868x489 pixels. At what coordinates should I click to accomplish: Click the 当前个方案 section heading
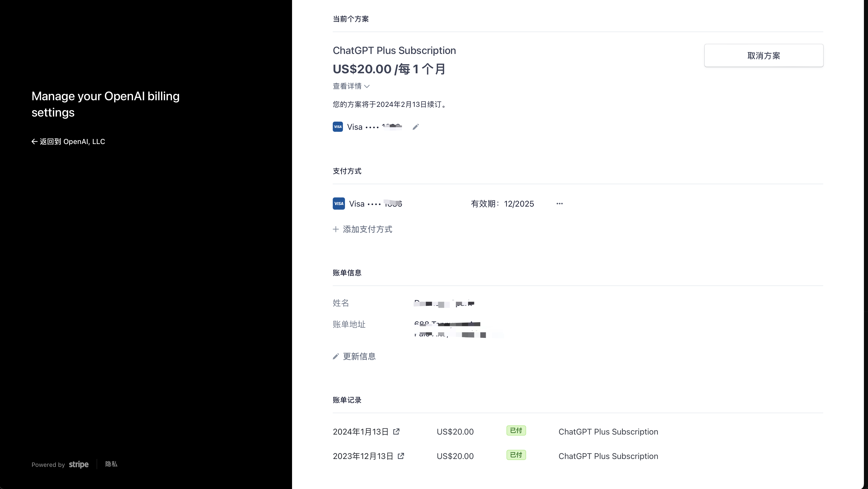[351, 19]
